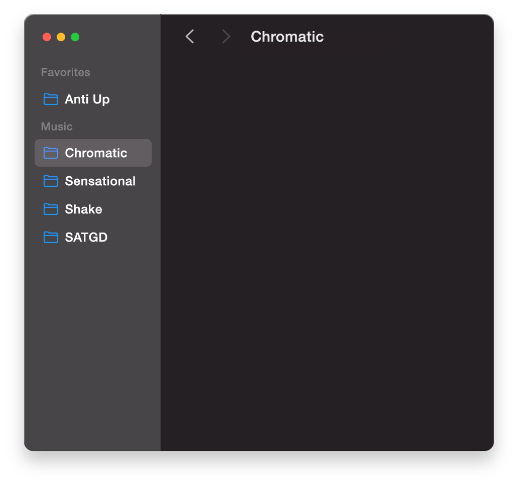Click the Music section header
This screenshot has height=485, width=518.
pos(56,126)
